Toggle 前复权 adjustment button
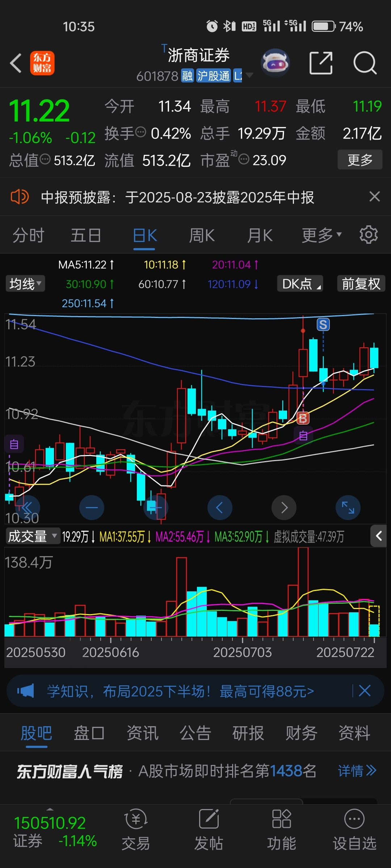391x868 pixels. point(361,284)
